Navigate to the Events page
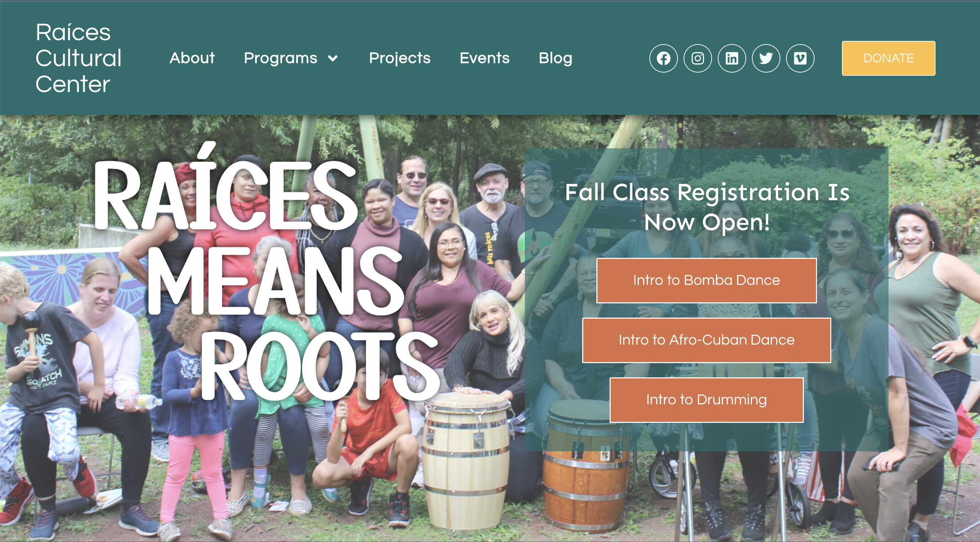The width and height of the screenshot is (980, 542). (x=485, y=58)
